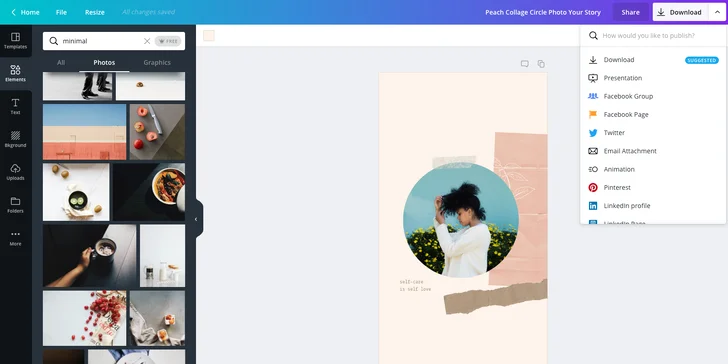Duplicate the page with copy icon
Viewport: 728px width, 364px height.
[541, 64]
